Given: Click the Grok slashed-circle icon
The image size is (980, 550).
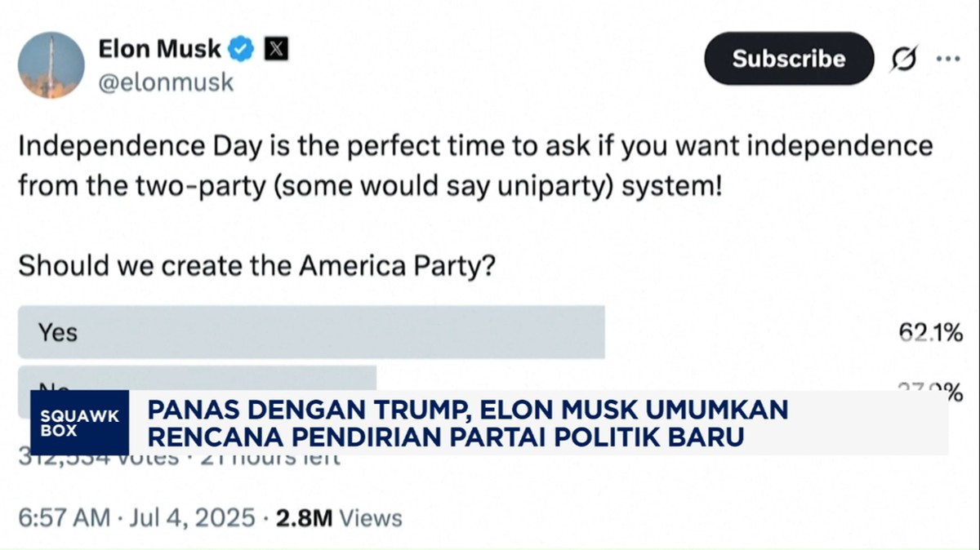Looking at the screenshot, I should [x=904, y=59].
